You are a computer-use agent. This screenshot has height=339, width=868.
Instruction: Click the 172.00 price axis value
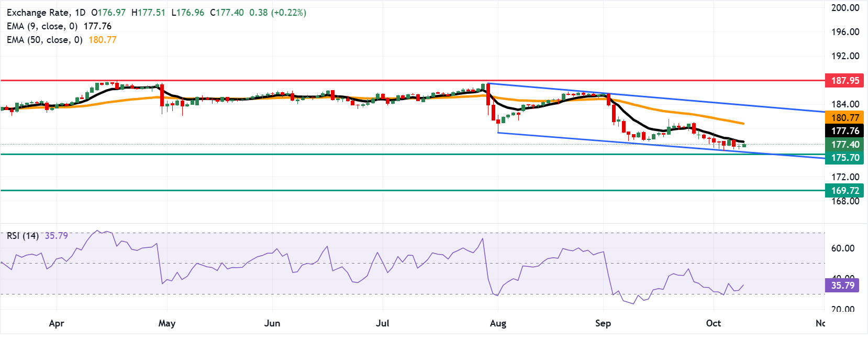pyautogui.click(x=845, y=177)
